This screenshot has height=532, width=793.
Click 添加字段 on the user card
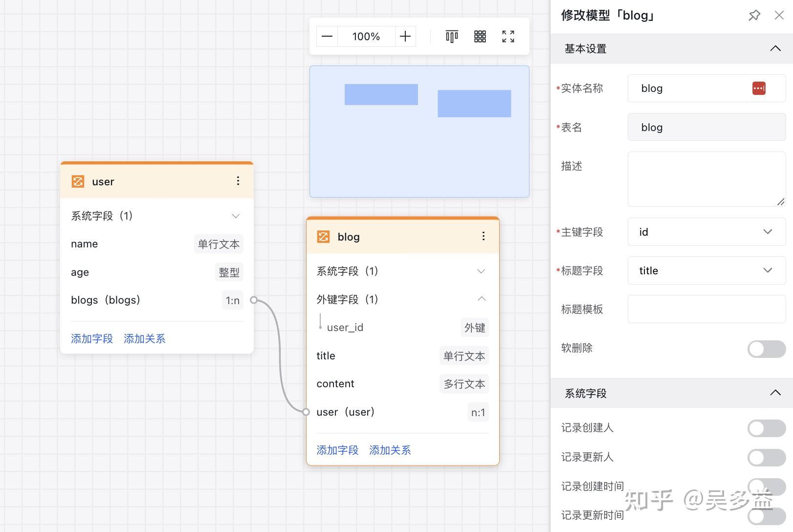click(91, 338)
